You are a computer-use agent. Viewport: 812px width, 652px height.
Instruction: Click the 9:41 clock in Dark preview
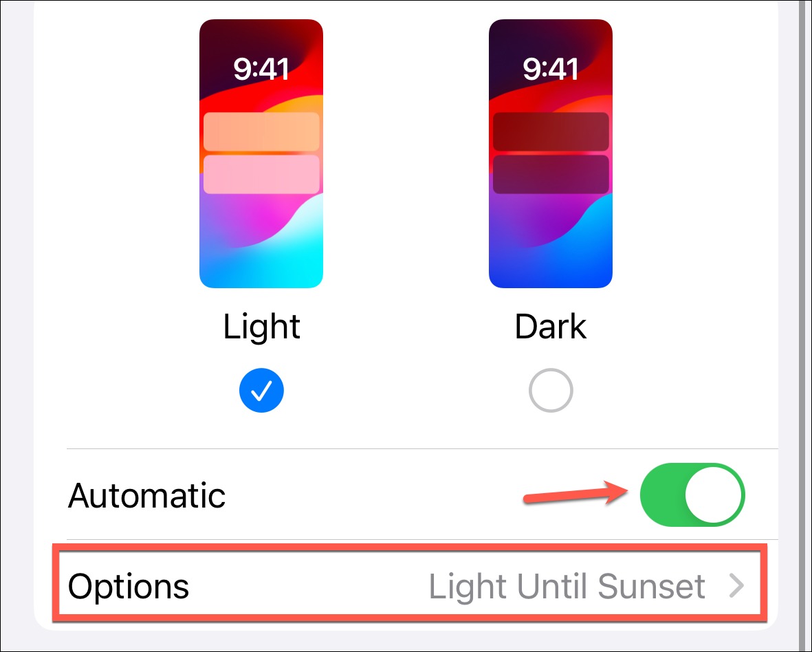click(x=551, y=69)
